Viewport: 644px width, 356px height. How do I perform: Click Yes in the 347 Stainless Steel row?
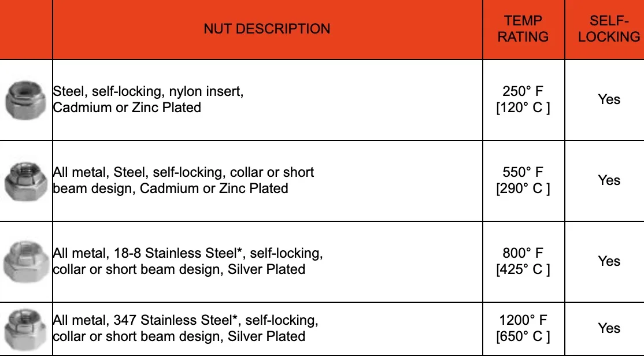coord(609,328)
